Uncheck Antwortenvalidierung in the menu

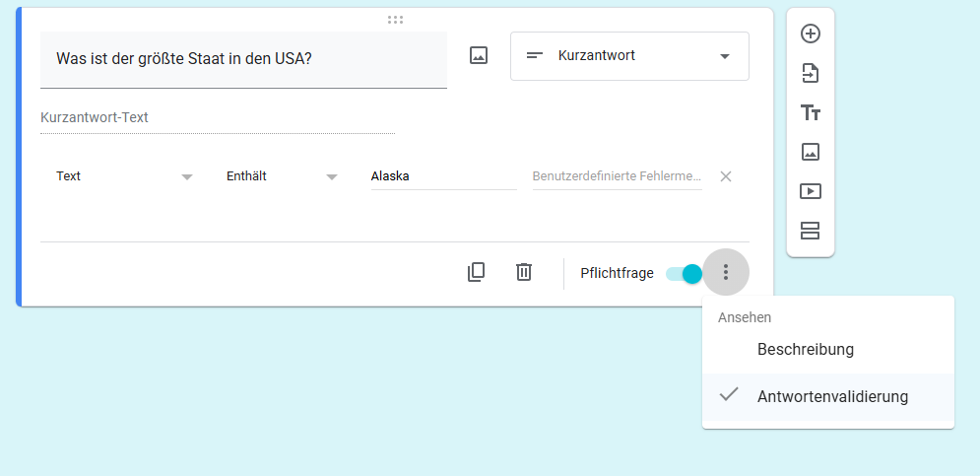pyautogui.click(x=828, y=396)
